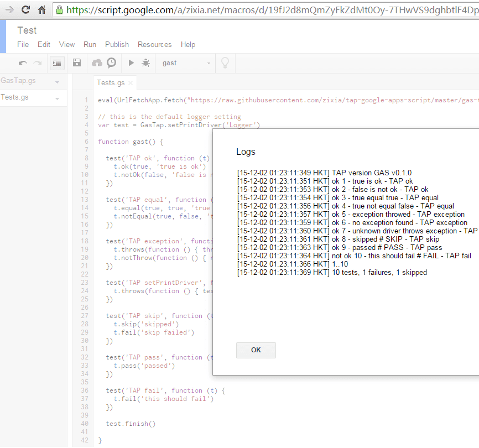This screenshot has height=448, width=479.
Task: Select the Run menu item
Action: click(x=90, y=44)
